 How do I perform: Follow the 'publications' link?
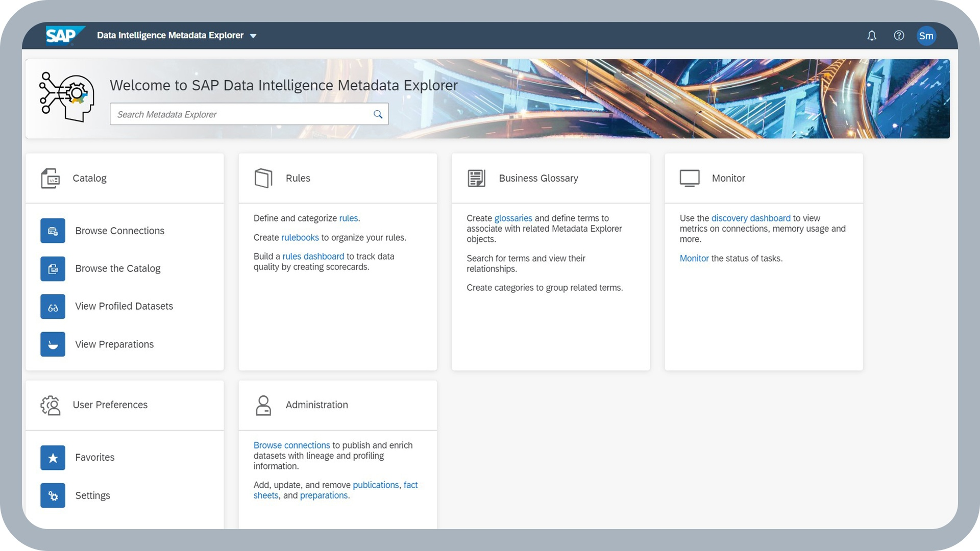pos(376,485)
